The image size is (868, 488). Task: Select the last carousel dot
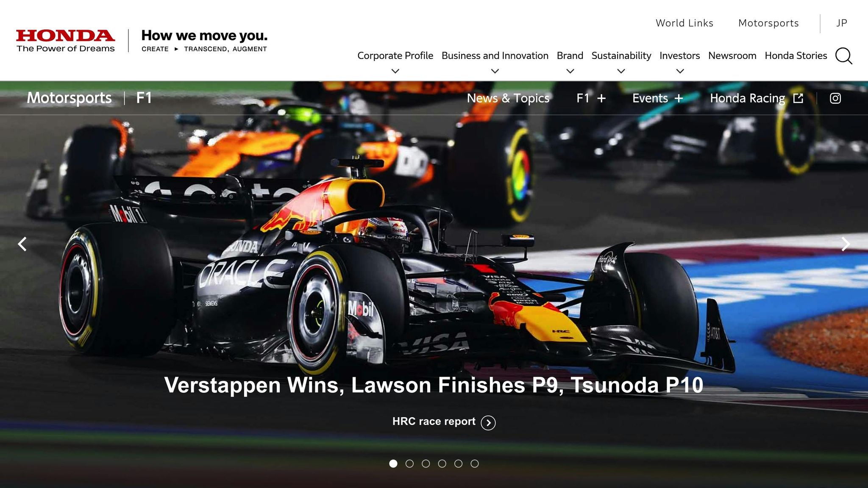[475, 463]
